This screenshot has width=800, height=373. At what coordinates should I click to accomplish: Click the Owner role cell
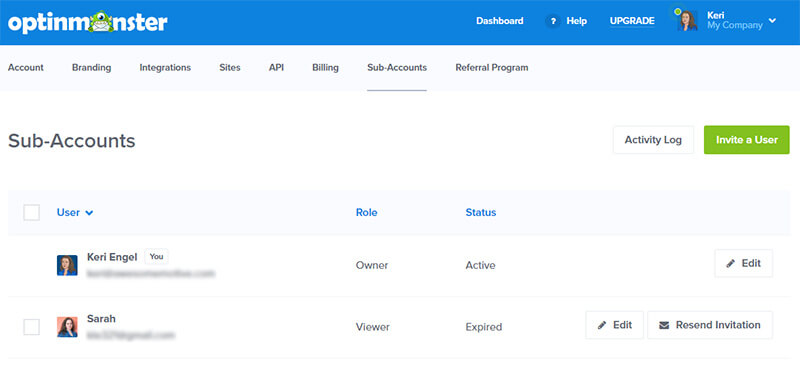372,265
